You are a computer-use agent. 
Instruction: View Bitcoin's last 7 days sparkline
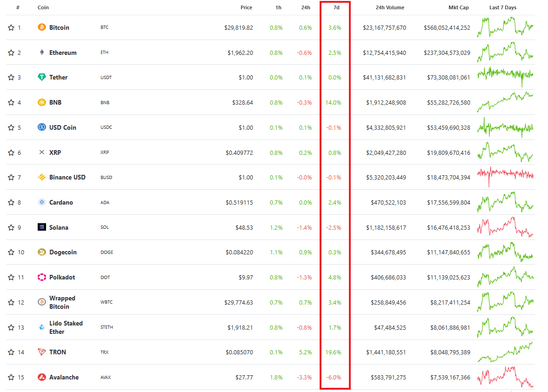click(505, 27)
